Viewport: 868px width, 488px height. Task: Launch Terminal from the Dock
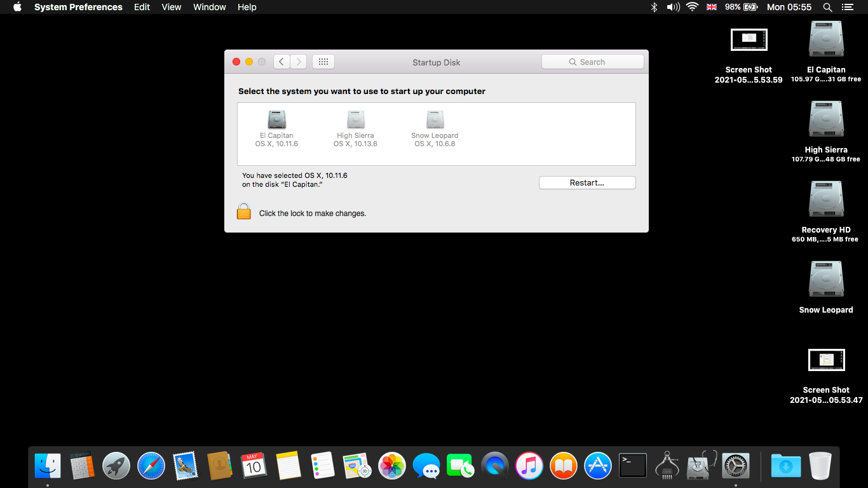pos(632,466)
